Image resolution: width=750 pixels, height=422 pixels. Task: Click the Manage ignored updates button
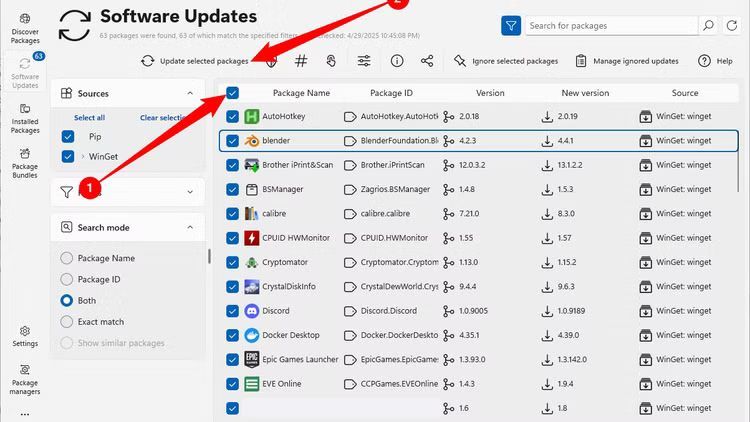pyautogui.click(x=625, y=61)
